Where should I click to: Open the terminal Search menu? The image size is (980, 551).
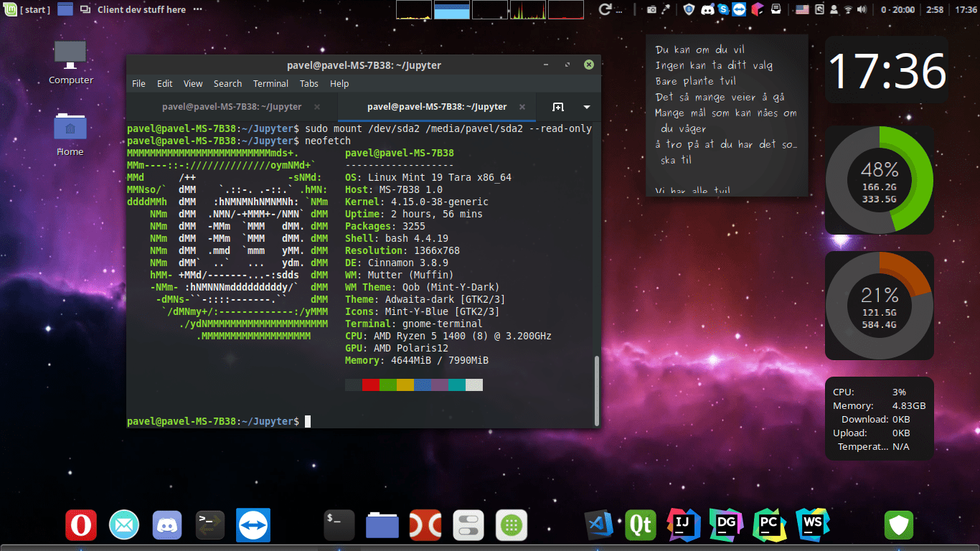227,84
